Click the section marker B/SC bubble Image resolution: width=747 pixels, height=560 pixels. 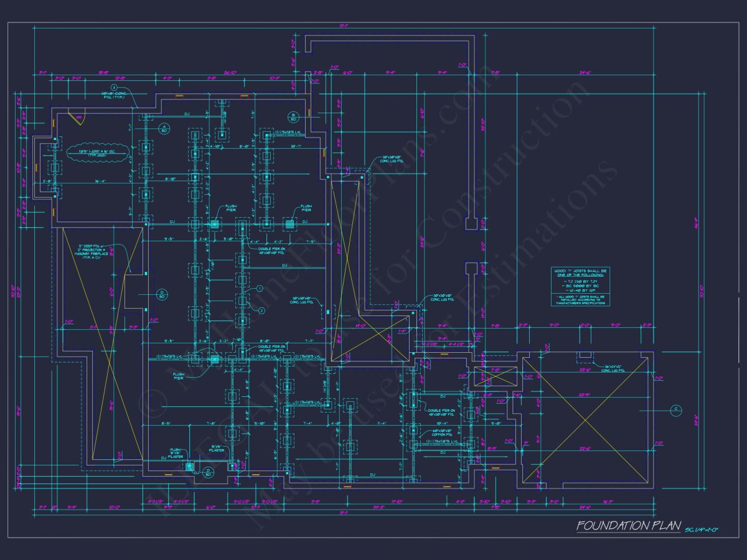coord(293,116)
